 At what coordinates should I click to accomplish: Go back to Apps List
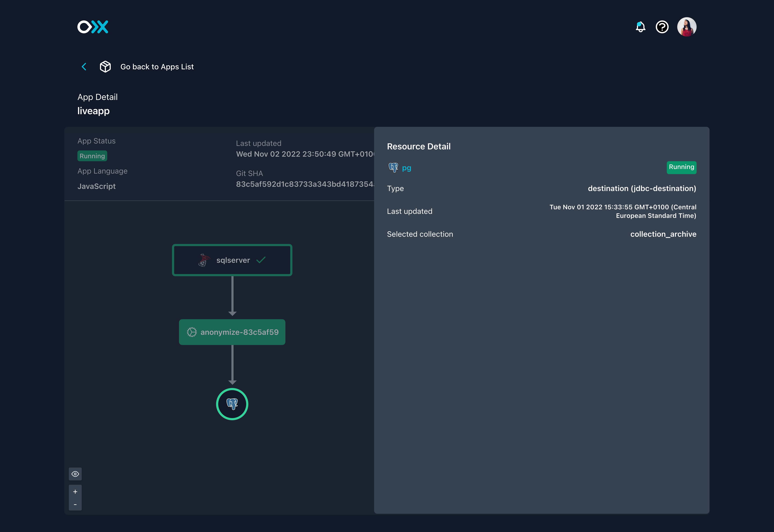click(157, 67)
